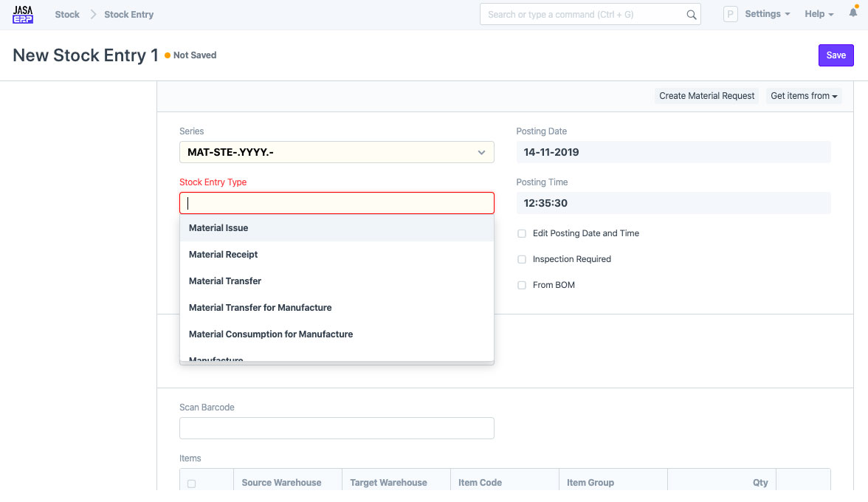Click the Save button
Screen dimensions: 868x502
point(836,55)
